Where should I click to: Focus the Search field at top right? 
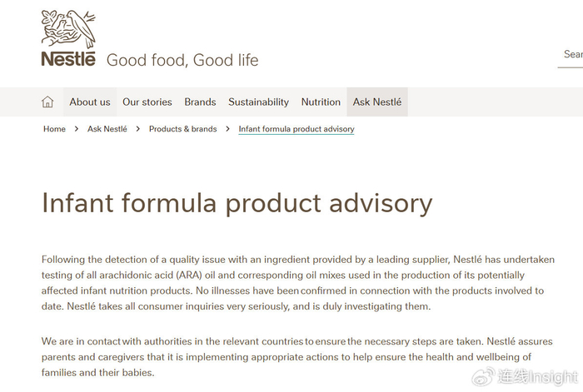(x=571, y=54)
